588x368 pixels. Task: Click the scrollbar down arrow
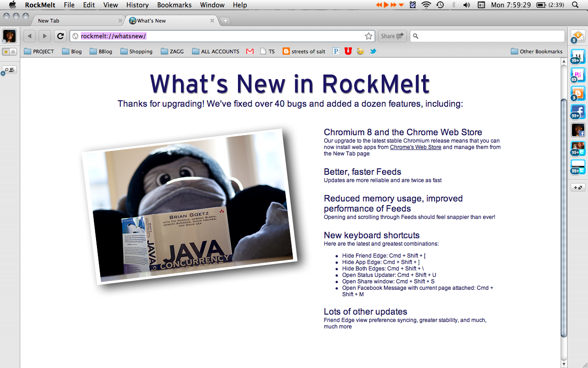[564, 364]
